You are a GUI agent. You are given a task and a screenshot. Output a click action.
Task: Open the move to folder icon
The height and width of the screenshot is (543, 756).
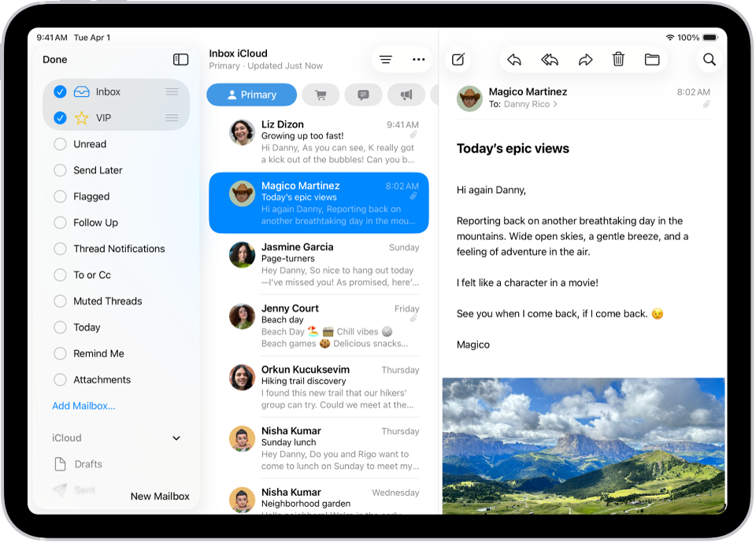[652, 59]
